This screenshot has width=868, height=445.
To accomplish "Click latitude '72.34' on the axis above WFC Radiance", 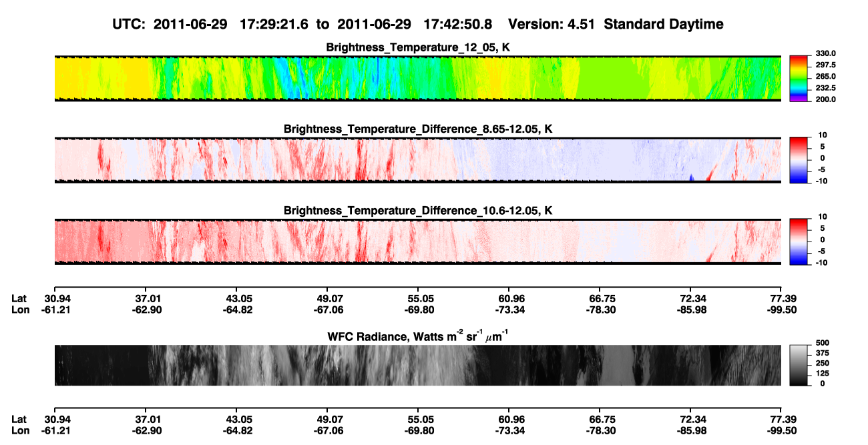I will pyautogui.click(x=694, y=298).
